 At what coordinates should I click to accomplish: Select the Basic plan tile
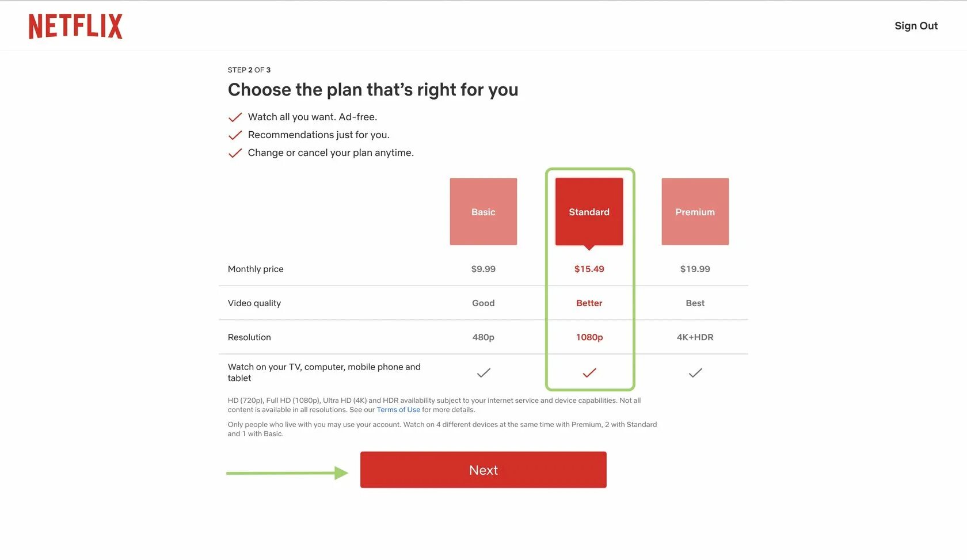click(483, 212)
